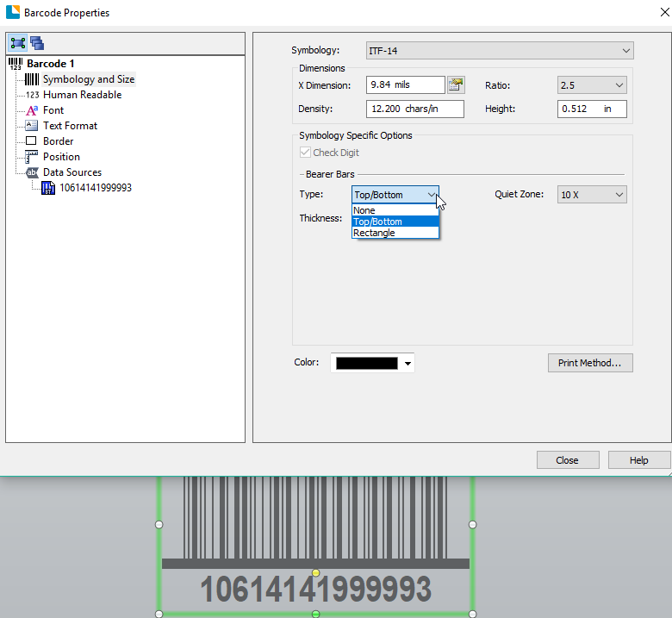Open Position properties page
The height and width of the screenshot is (618, 672).
[x=61, y=157]
